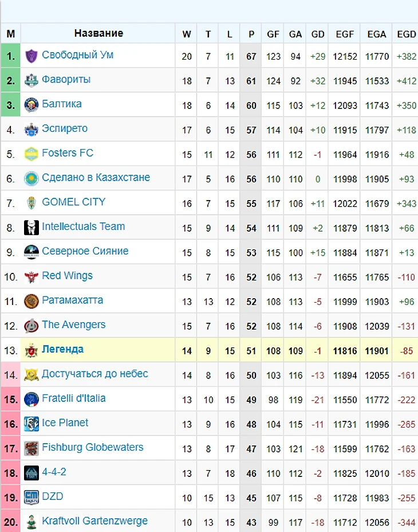Click the Fosters FC team logo
418x532 pixels.
click(x=31, y=154)
